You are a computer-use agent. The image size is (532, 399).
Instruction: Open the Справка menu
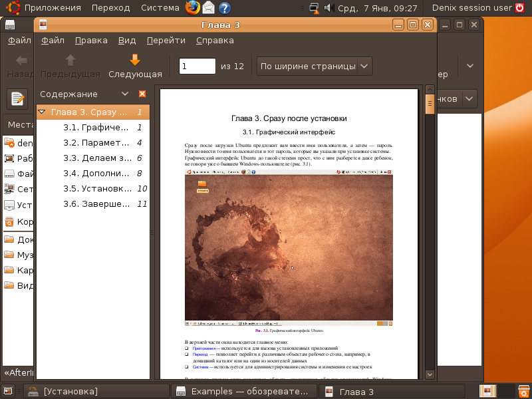(x=215, y=41)
